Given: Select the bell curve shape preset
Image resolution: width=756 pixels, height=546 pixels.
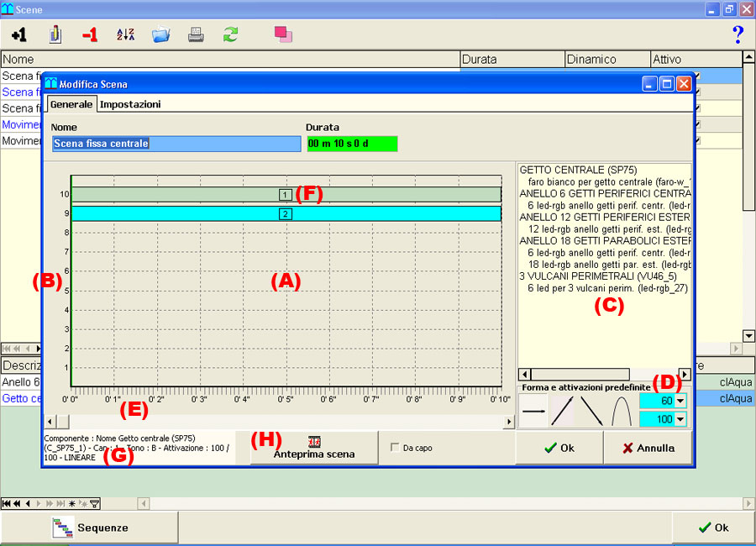Looking at the screenshot, I should click(622, 411).
